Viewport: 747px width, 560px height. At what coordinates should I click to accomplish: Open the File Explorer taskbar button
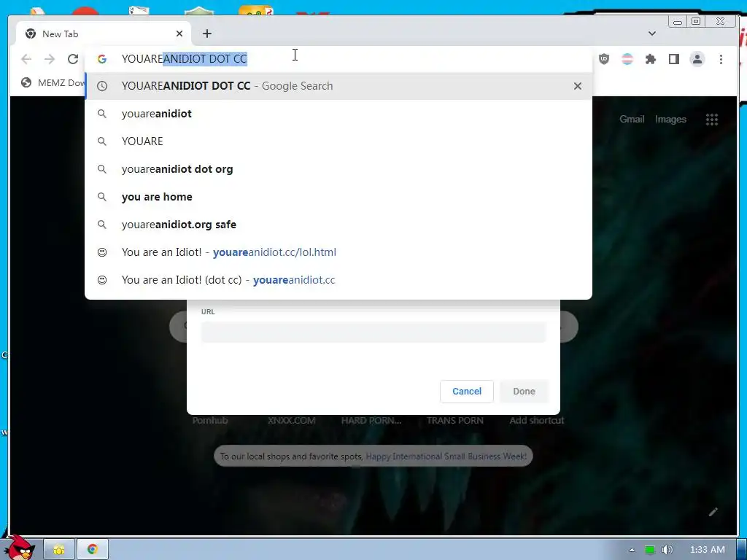[59, 550]
